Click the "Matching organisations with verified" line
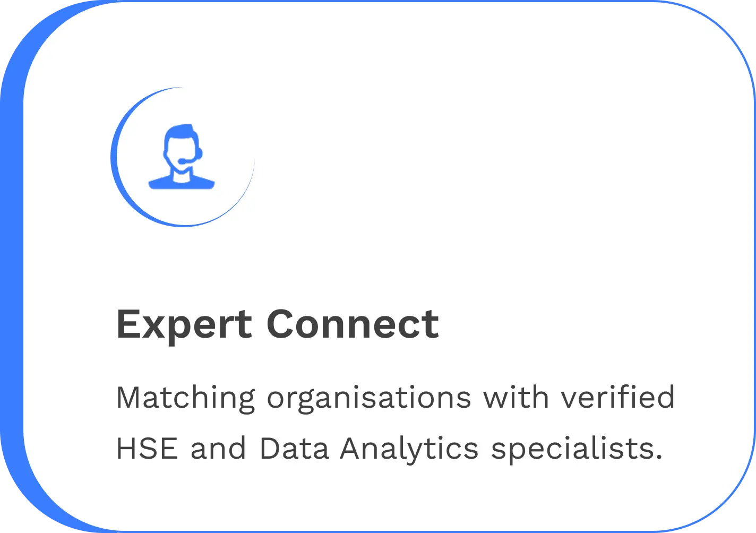The width and height of the screenshot is (756, 533). [395, 397]
